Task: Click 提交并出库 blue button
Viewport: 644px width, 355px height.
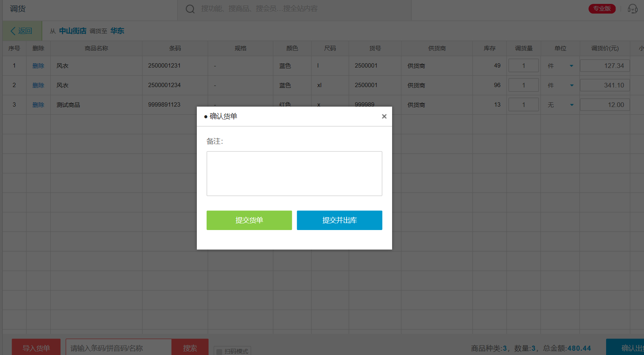Action: [x=339, y=220]
